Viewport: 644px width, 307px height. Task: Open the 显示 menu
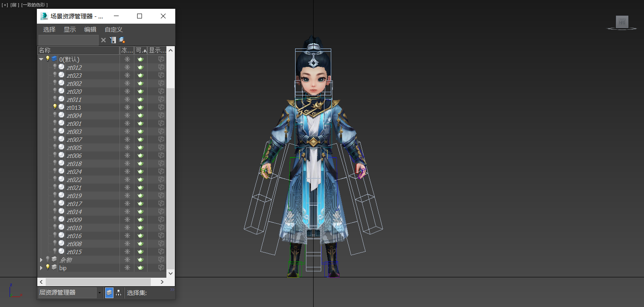point(70,29)
